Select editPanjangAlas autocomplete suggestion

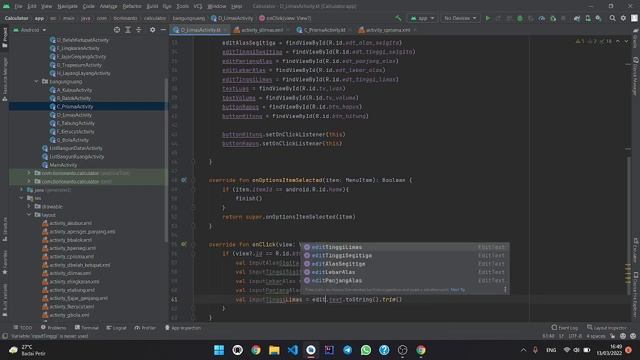(x=405, y=281)
